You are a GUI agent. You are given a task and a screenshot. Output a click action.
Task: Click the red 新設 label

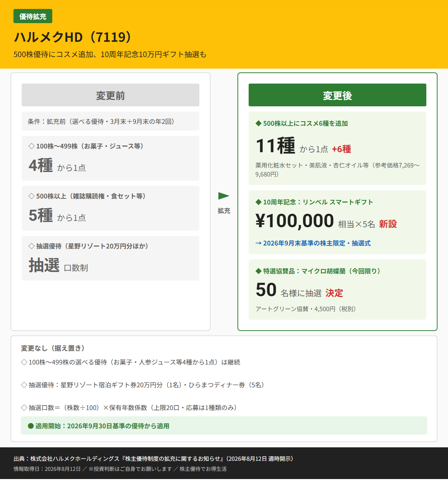click(388, 224)
